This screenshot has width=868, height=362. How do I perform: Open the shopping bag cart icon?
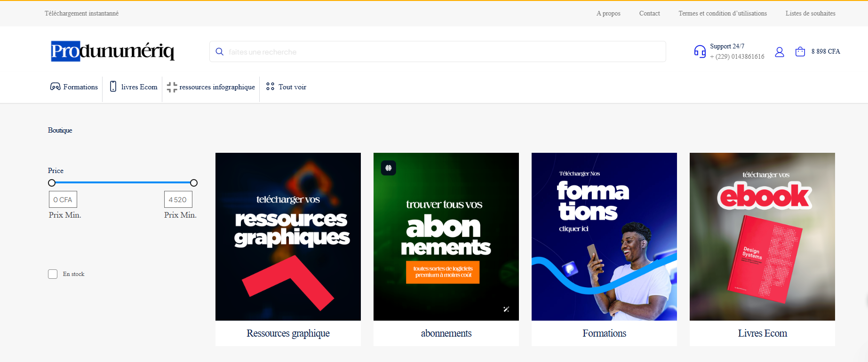[x=800, y=52]
